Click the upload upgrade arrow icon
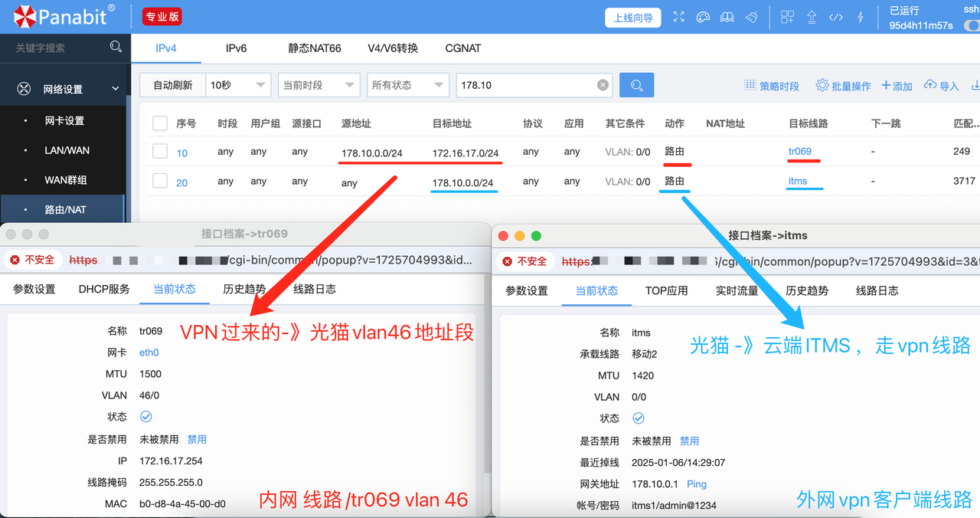 pos(812,17)
